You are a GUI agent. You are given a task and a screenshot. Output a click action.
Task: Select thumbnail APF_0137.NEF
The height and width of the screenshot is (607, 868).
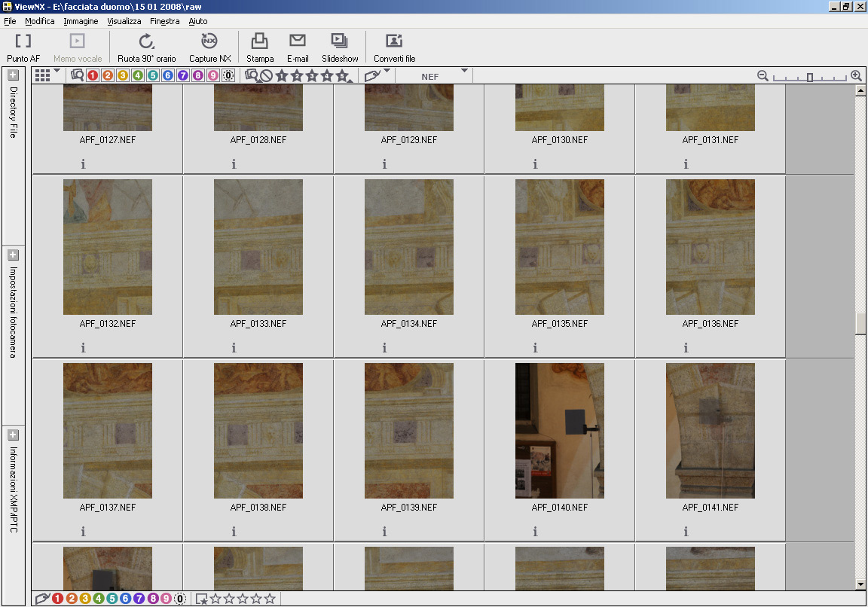click(x=108, y=431)
